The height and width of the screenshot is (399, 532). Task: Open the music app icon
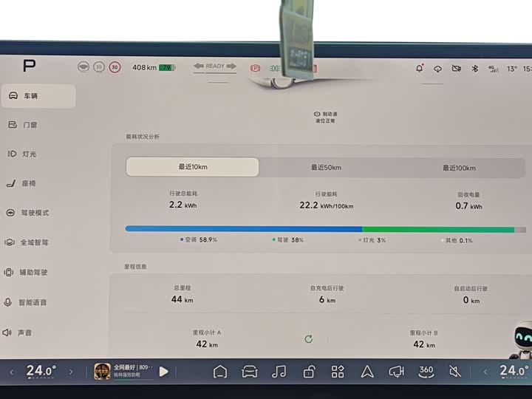point(279,372)
